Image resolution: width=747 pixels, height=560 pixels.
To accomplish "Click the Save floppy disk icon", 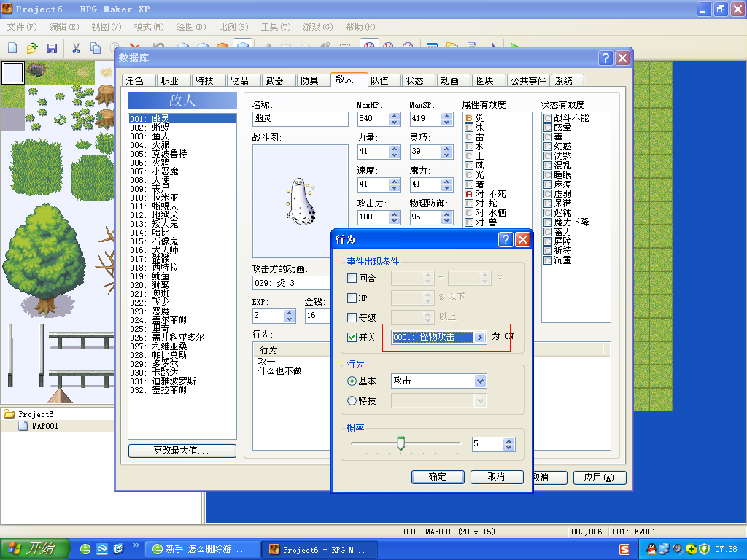I will tap(52, 47).
